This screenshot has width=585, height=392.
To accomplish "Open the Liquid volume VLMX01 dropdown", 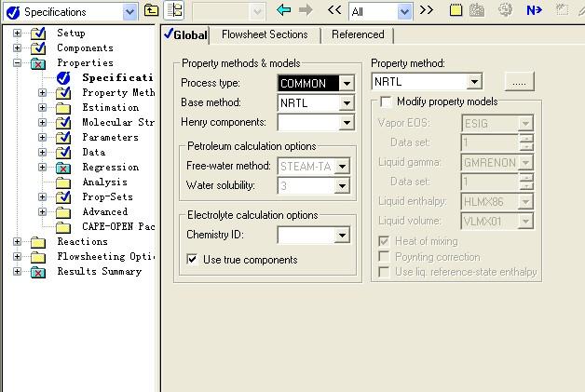I will coord(525,222).
